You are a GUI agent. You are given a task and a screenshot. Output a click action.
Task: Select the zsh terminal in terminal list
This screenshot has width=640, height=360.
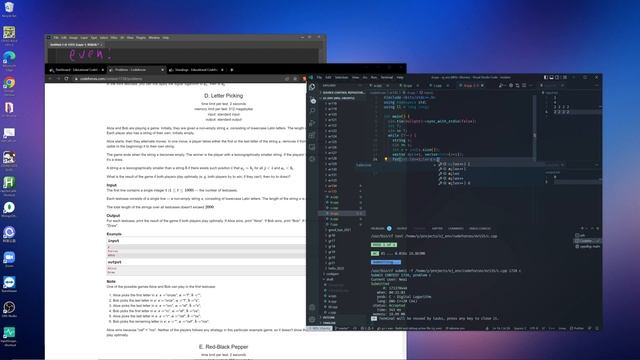pyautogui.click(x=582, y=235)
